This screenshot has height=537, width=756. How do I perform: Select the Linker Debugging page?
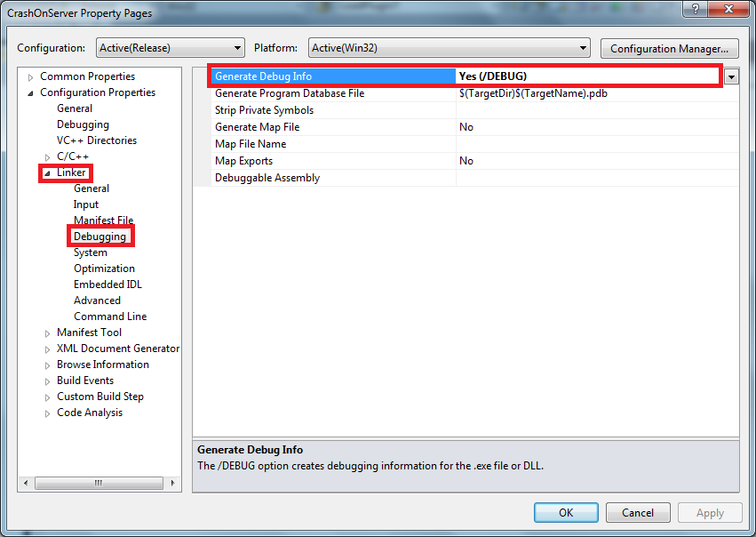click(99, 236)
